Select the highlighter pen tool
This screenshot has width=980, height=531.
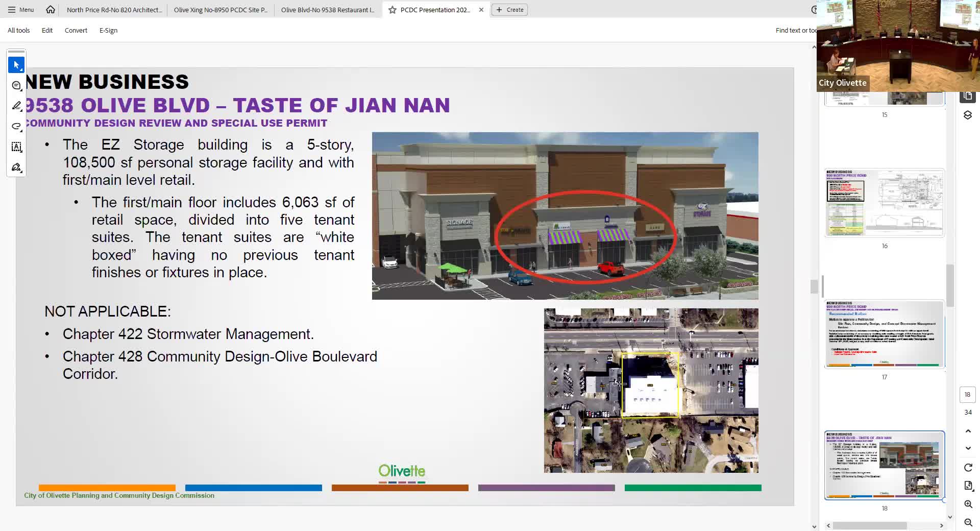pyautogui.click(x=16, y=106)
